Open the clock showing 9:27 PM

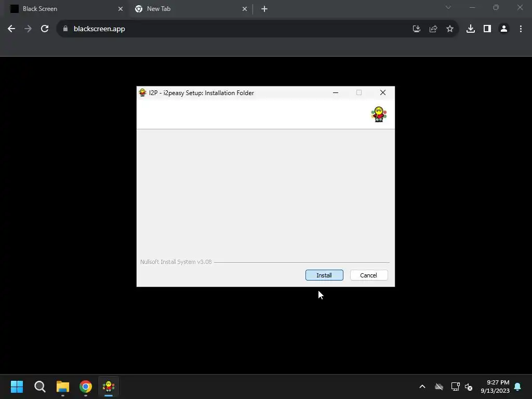495,387
